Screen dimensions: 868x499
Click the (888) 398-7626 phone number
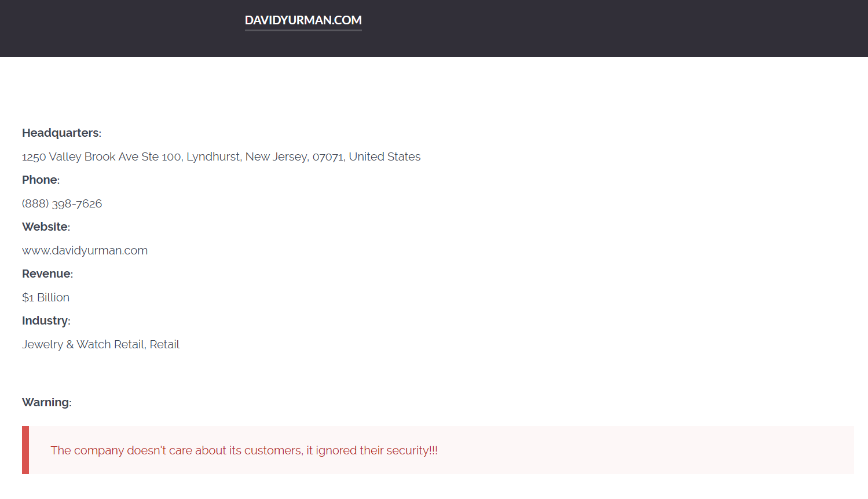coord(62,203)
